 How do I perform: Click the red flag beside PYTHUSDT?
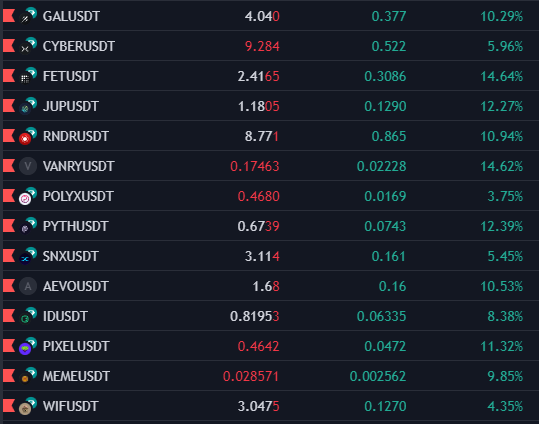(9, 226)
